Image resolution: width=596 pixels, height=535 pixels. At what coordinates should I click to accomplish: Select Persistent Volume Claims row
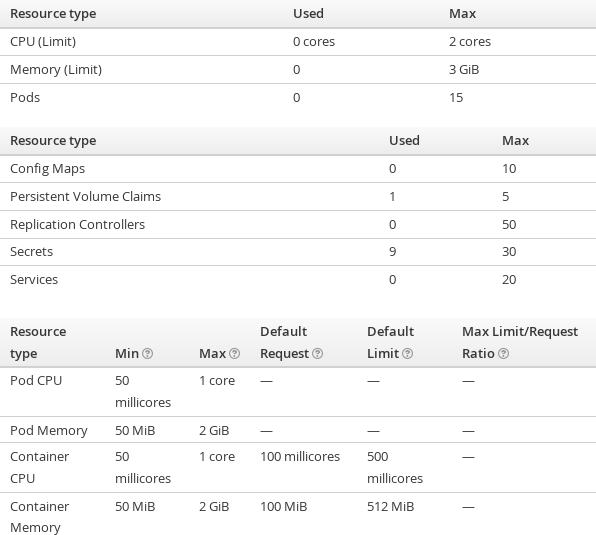(298, 196)
